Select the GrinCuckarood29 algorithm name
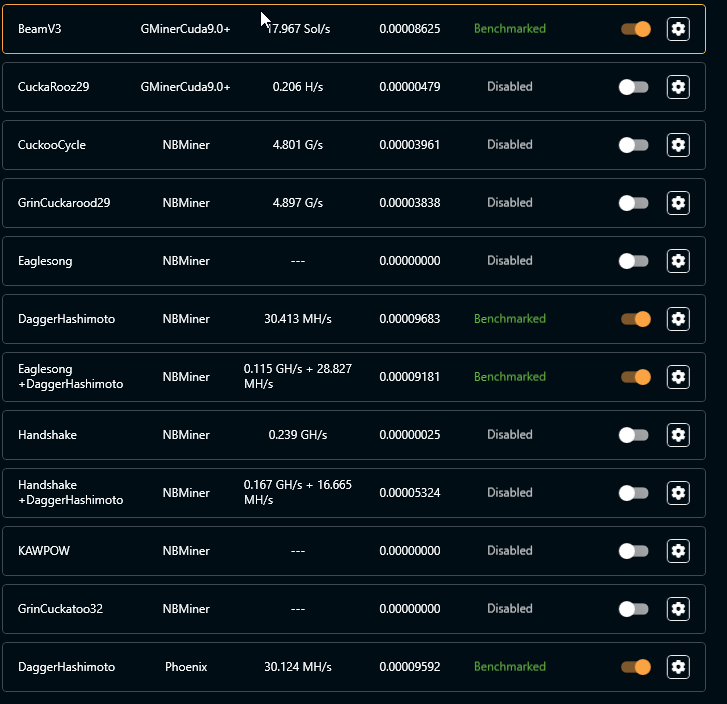 pos(64,203)
